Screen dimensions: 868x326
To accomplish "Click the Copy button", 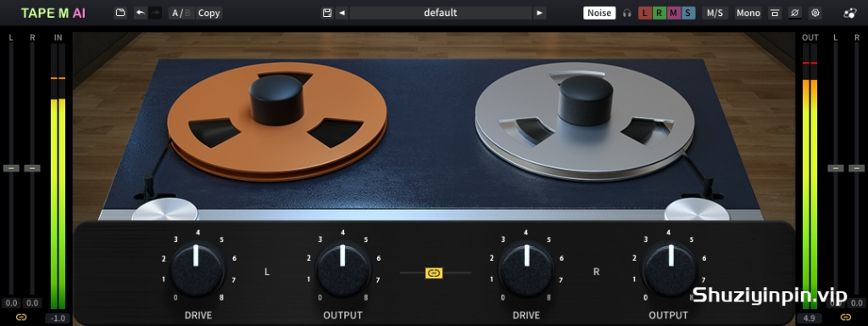I will [x=209, y=13].
